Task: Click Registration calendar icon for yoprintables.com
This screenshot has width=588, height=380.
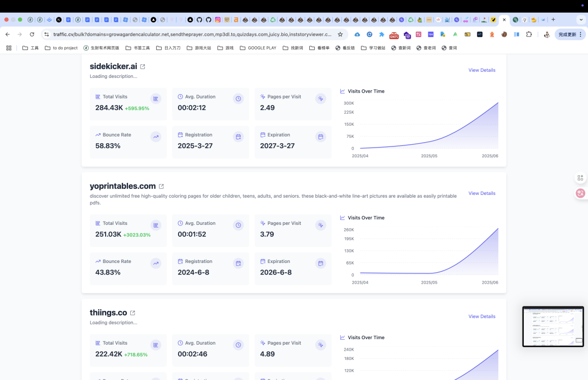Action: tap(238, 263)
